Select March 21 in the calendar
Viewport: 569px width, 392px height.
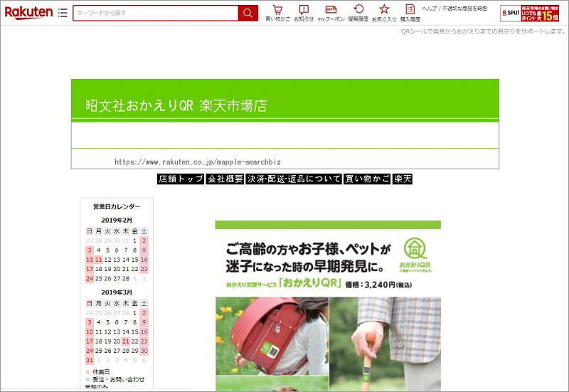click(x=126, y=341)
